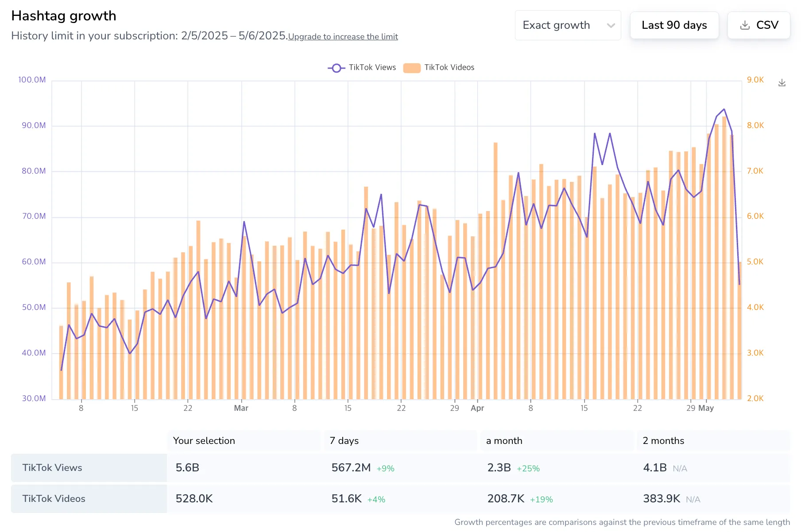Click the Exact growth chevron arrow

(x=611, y=26)
